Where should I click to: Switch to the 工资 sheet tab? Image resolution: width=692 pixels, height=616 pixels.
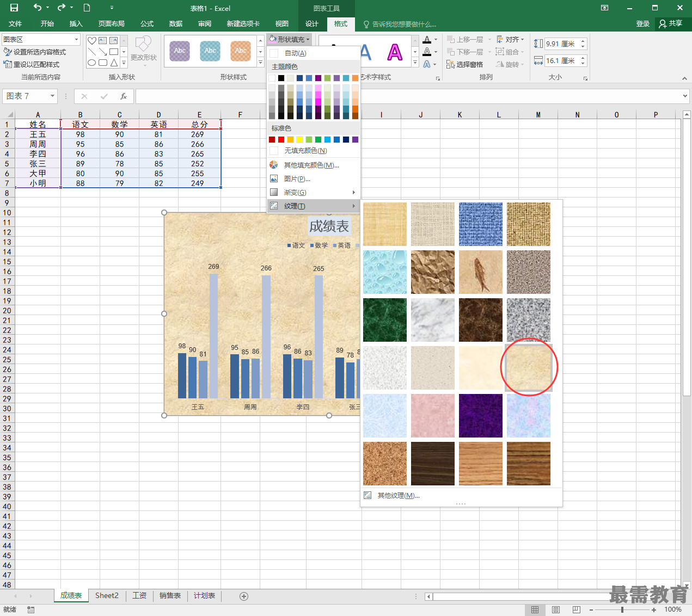point(139,595)
